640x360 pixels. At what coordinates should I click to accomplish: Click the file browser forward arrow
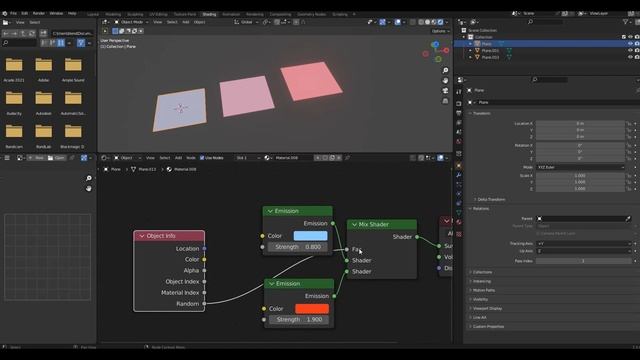point(14,33)
